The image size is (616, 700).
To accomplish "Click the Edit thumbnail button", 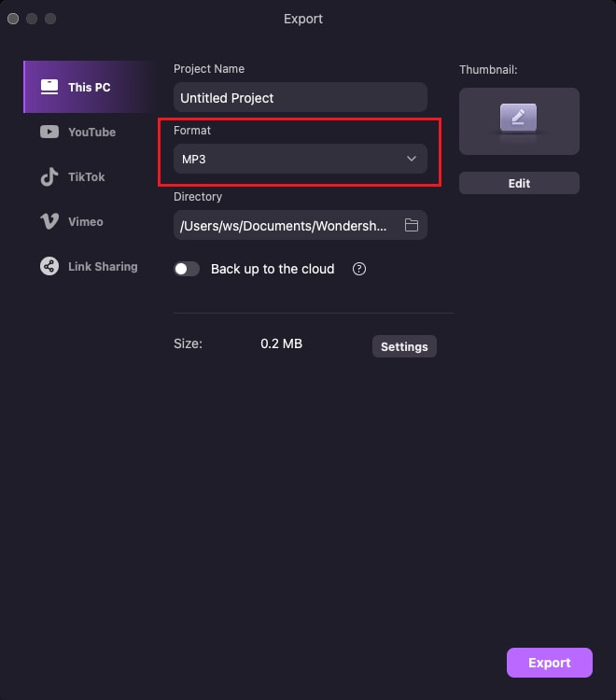I will click(x=519, y=183).
